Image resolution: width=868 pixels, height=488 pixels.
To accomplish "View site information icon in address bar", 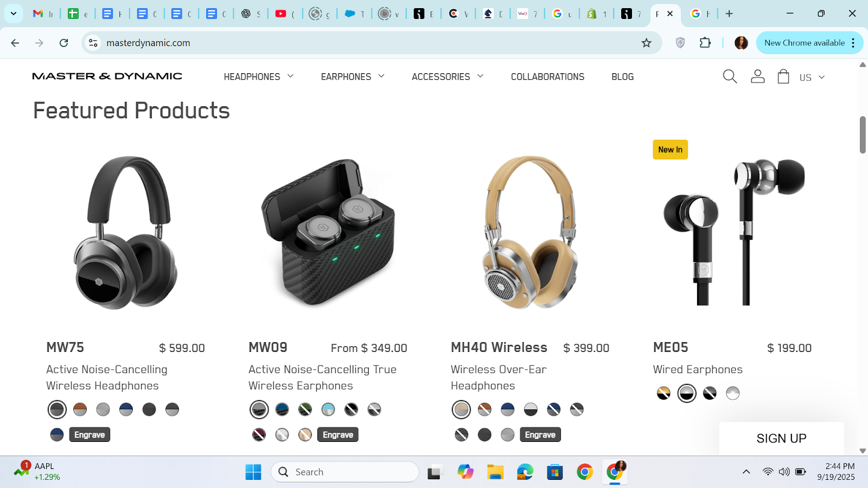I will click(93, 43).
